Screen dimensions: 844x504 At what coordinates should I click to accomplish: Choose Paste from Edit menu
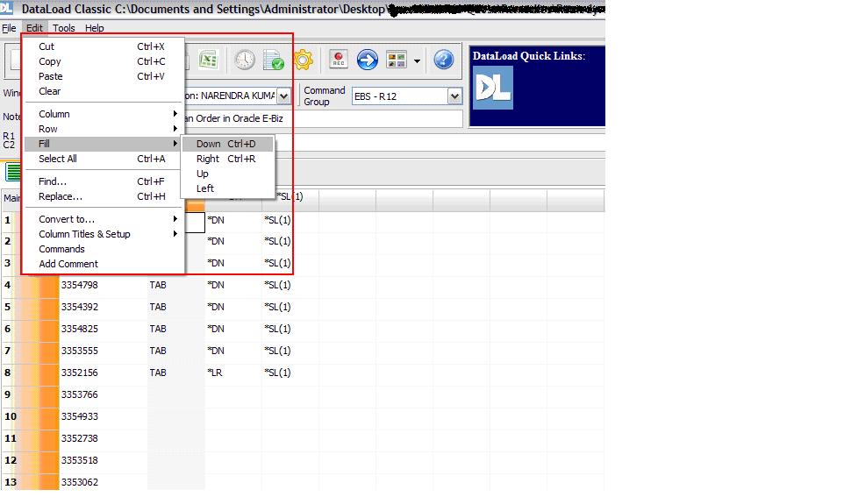[103, 76]
